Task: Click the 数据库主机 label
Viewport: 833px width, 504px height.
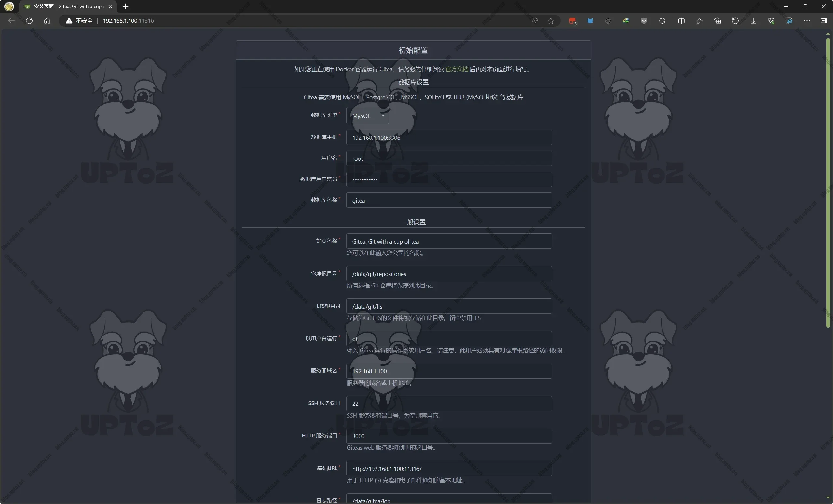Action: (324, 137)
